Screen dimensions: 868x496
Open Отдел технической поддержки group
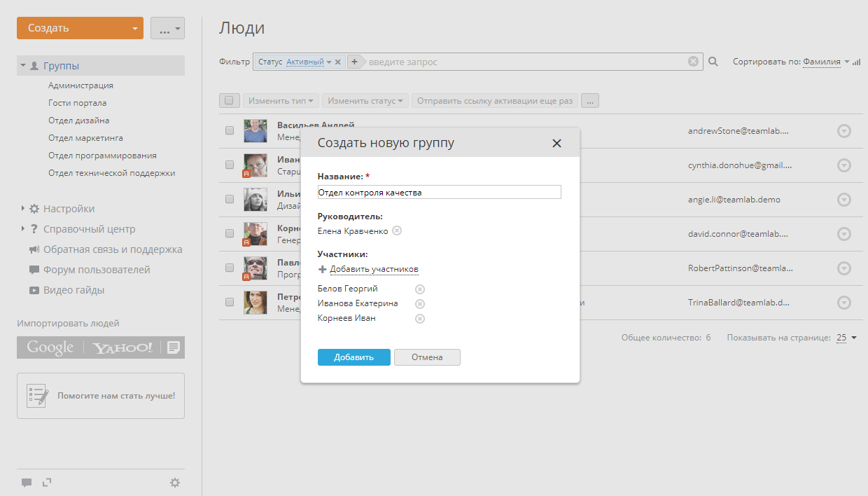111,173
